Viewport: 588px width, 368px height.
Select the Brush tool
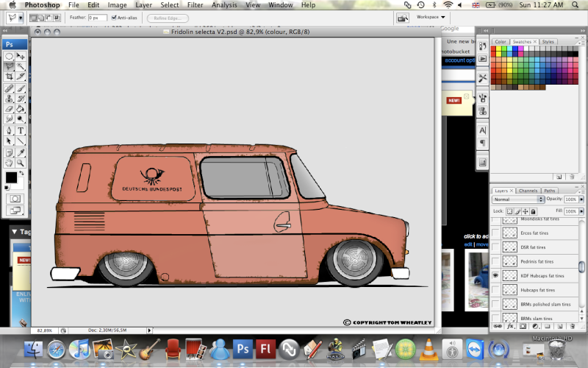pyautogui.click(x=21, y=88)
